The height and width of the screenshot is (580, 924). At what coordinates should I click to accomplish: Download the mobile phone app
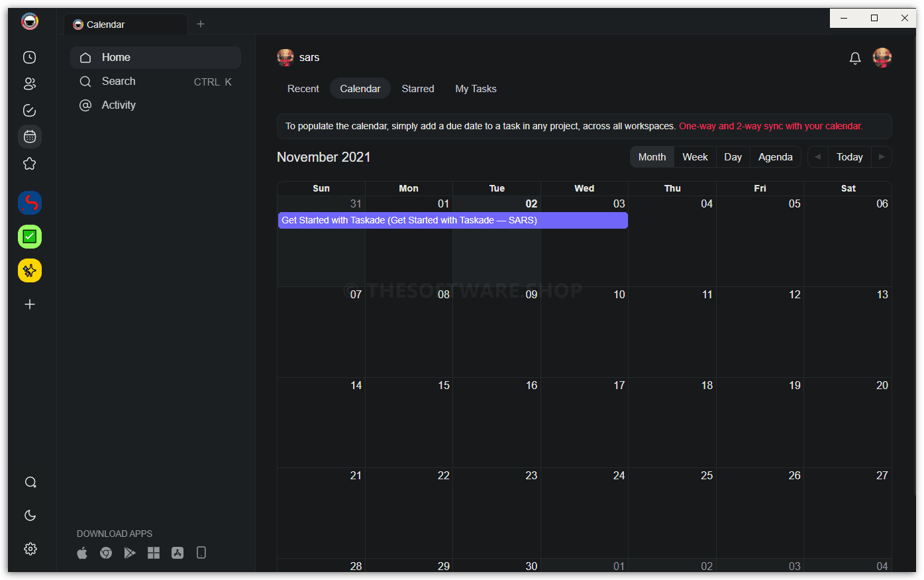tap(201, 553)
